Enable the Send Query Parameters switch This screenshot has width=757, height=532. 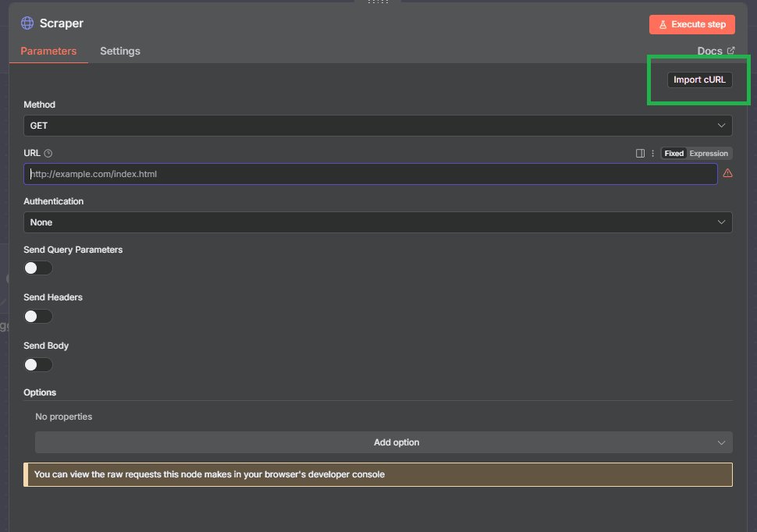(x=38, y=268)
